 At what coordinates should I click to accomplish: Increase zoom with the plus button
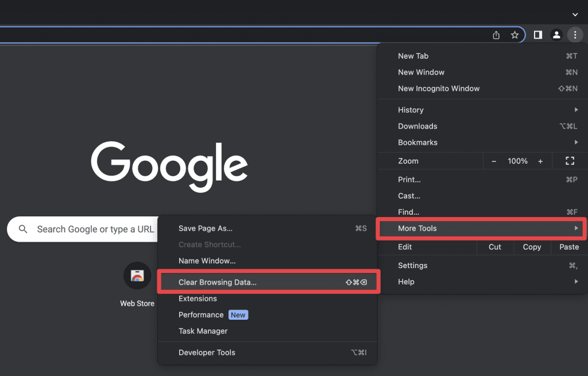[x=540, y=161]
